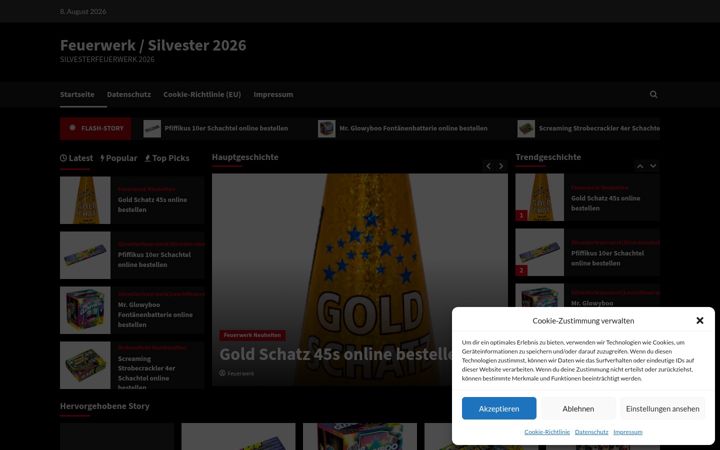720x450 pixels.
Task: Open Datenschutz in the navigation menu
Action: pos(129,95)
